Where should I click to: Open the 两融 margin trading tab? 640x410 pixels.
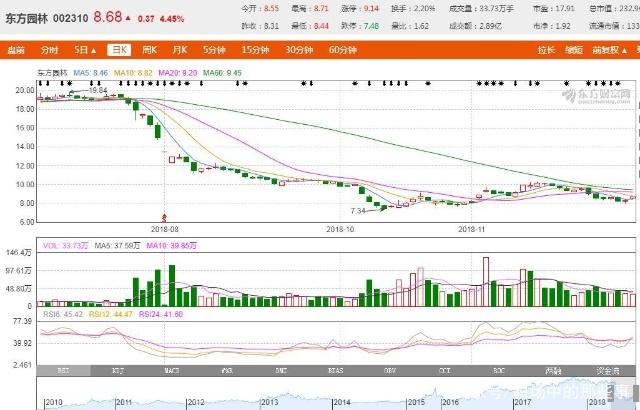[x=553, y=370]
